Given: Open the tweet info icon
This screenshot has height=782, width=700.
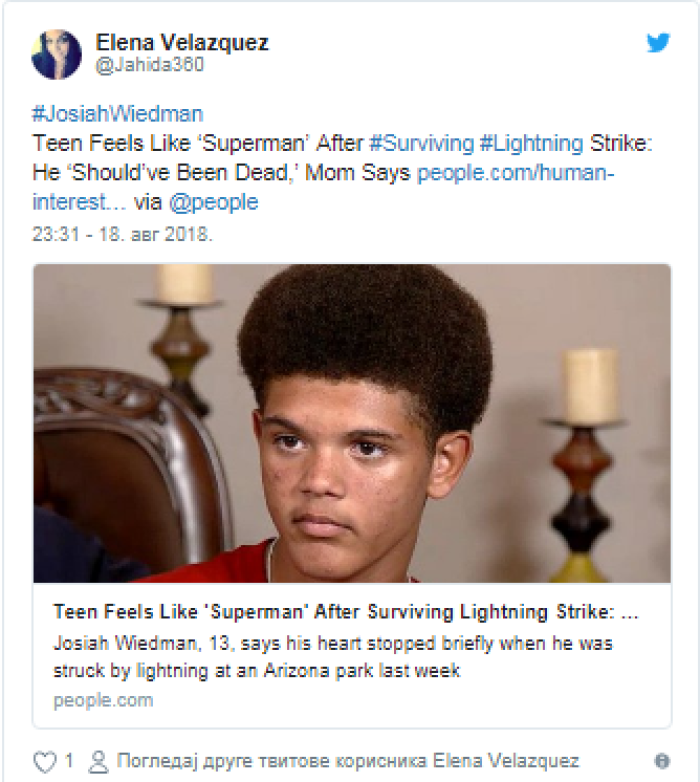Looking at the screenshot, I should click(661, 760).
